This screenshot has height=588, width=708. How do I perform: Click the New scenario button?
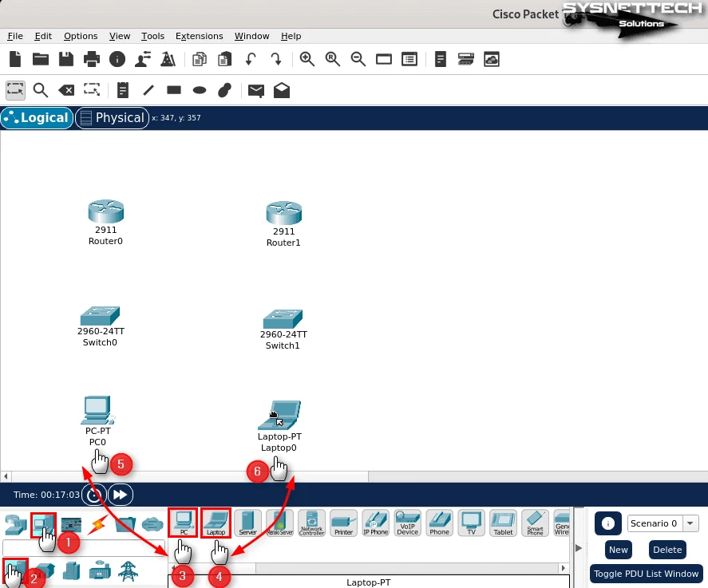pos(618,550)
